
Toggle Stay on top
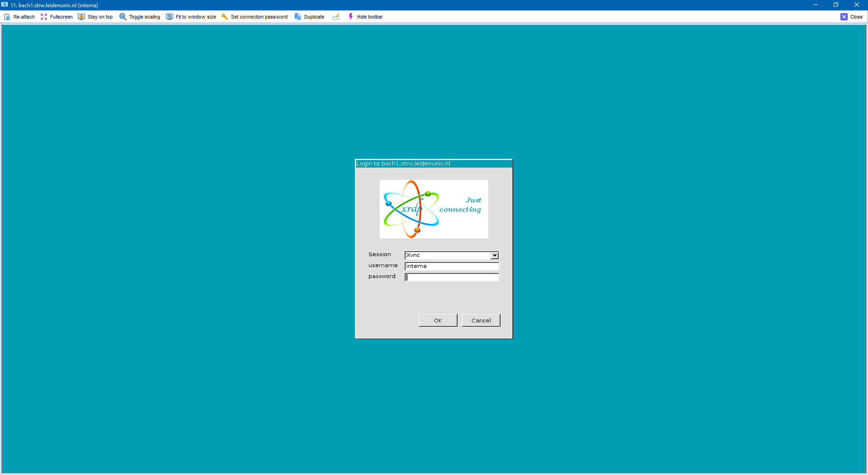81,17
